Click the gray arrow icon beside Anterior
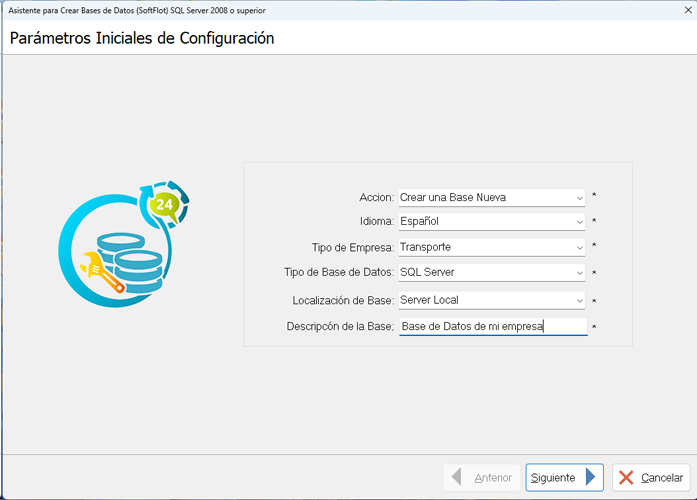Image resolution: width=697 pixels, height=500 pixels. (x=458, y=477)
